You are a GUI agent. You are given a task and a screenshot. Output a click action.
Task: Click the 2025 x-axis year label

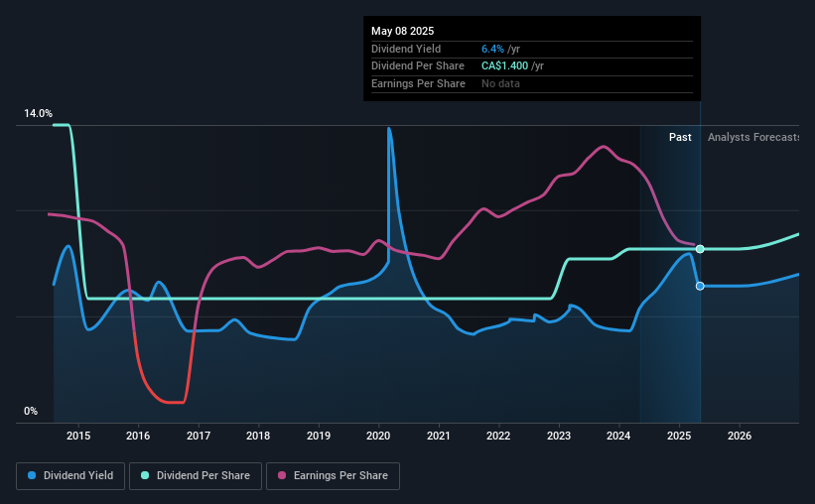679,436
